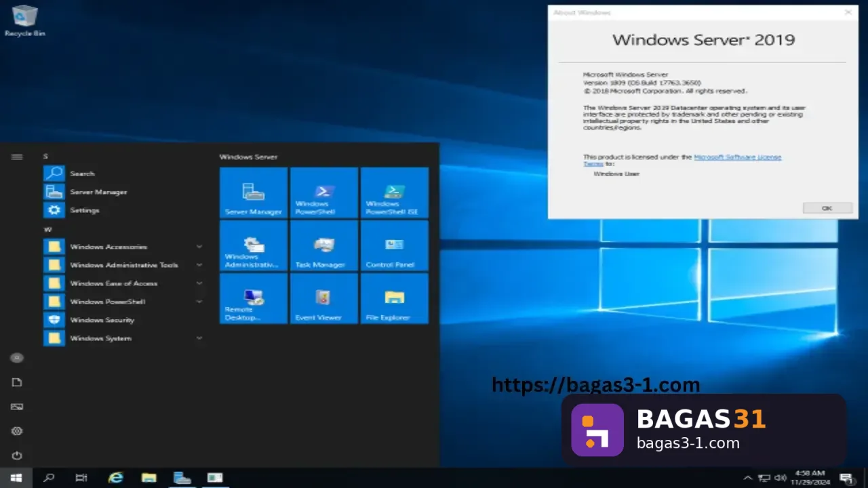This screenshot has width=868, height=488.
Task: Expand Windows PowerShell folder chevron
Action: [199, 302]
